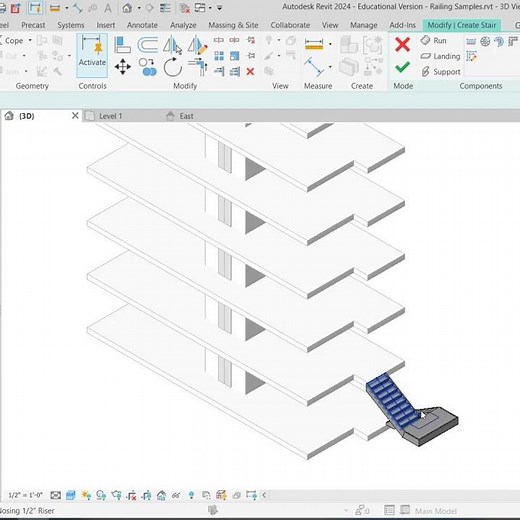Screen dimensions: 520x520
Task: Finish edit mode with green checkmark
Action: tap(402, 68)
